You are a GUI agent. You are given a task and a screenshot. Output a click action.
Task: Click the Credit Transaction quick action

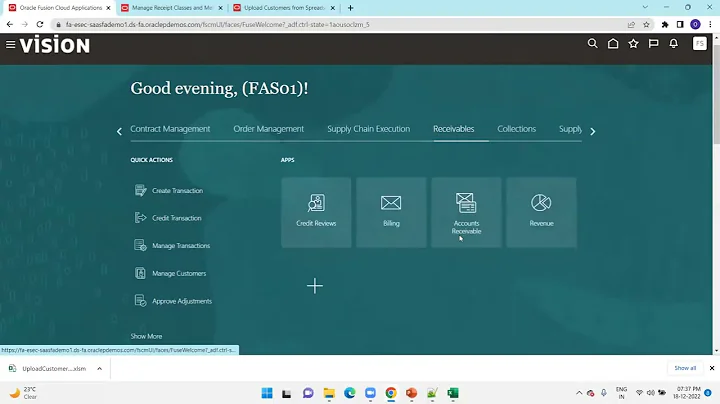(x=168, y=218)
